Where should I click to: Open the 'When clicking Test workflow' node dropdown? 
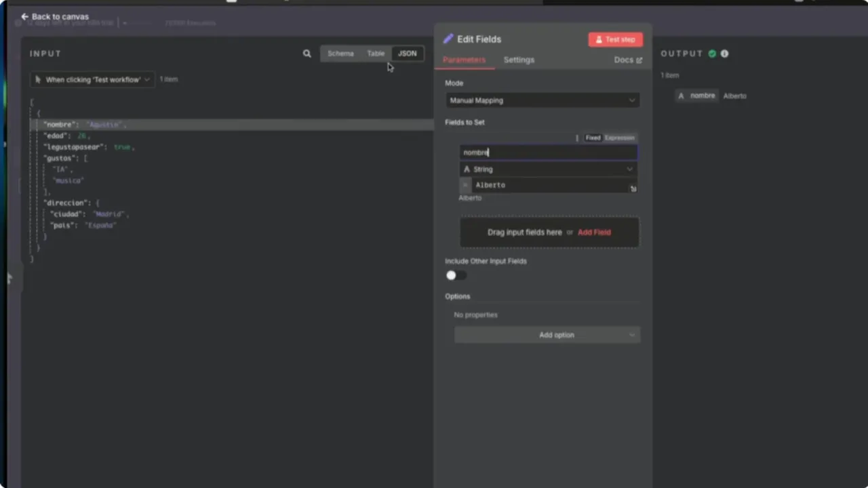[x=93, y=79]
